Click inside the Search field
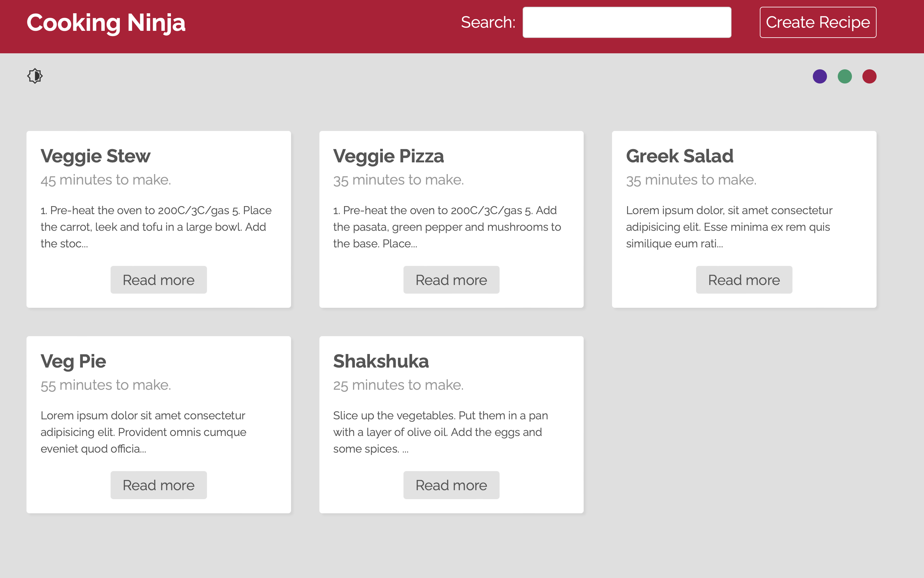Viewport: 924px width, 578px height. [x=626, y=22]
